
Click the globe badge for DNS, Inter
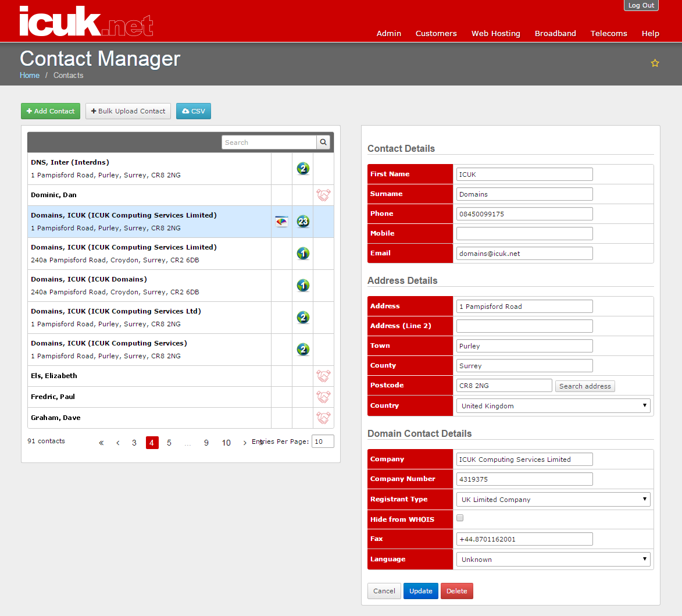[303, 168]
